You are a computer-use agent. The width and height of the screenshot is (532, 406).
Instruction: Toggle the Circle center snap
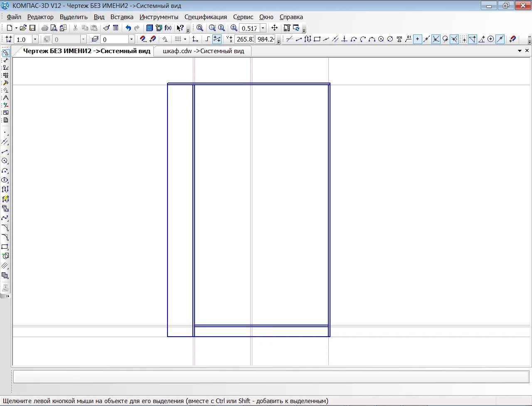coord(491,39)
